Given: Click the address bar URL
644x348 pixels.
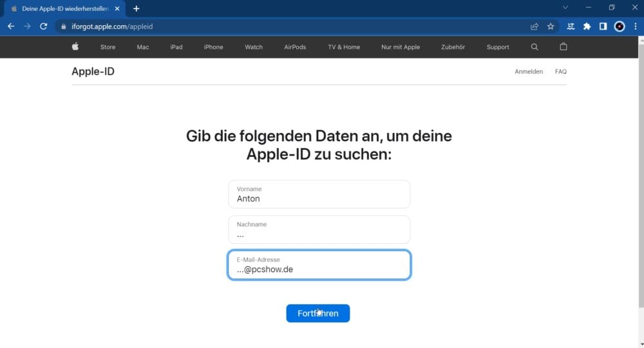Looking at the screenshot, I should coord(112,26).
